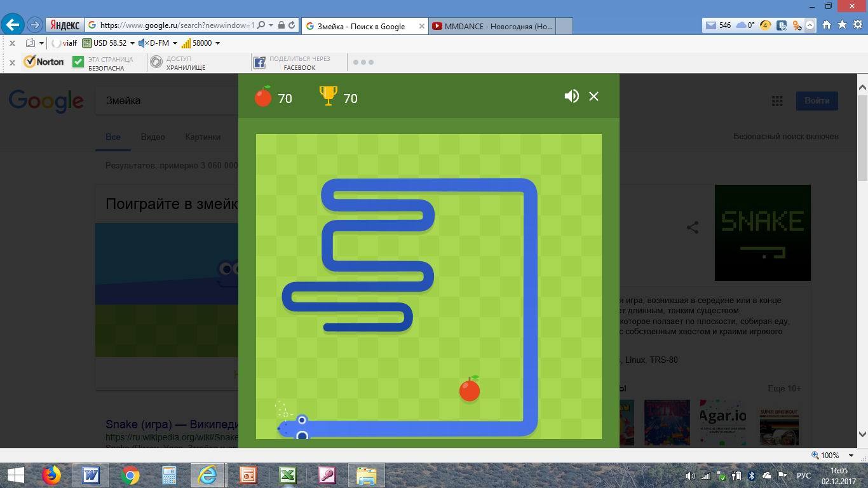Screen dimensions: 868x488
Task: Click the Google search box with Змейка
Action: pos(166,100)
